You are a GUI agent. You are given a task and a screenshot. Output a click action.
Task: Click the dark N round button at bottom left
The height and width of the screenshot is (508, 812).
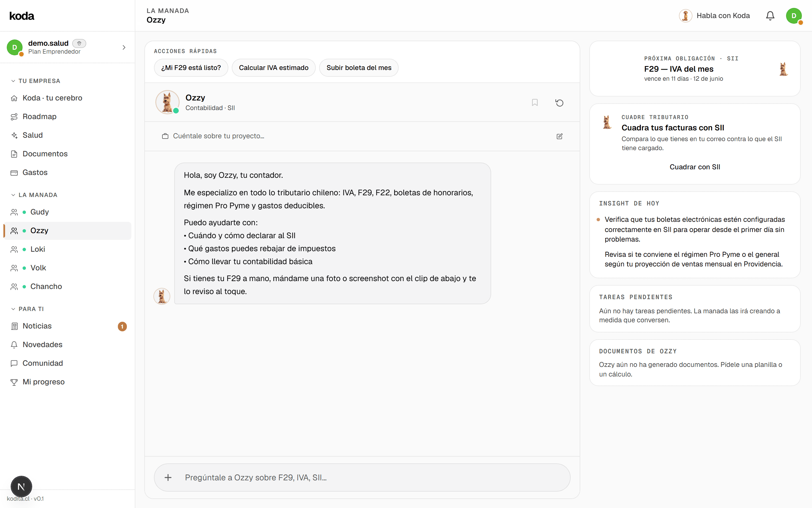[x=21, y=486]
